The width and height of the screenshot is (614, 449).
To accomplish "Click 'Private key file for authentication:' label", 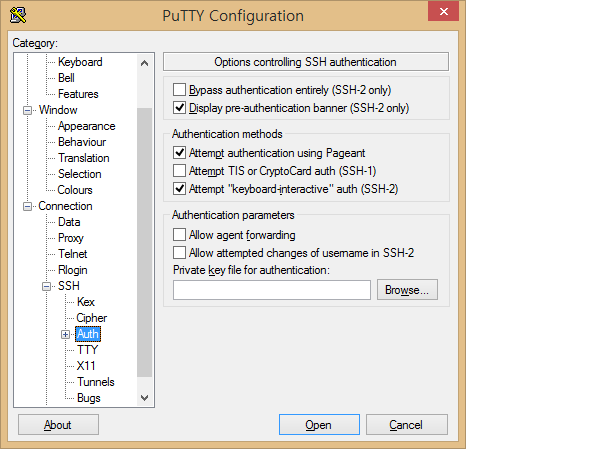I will click(x=251, y=270).
